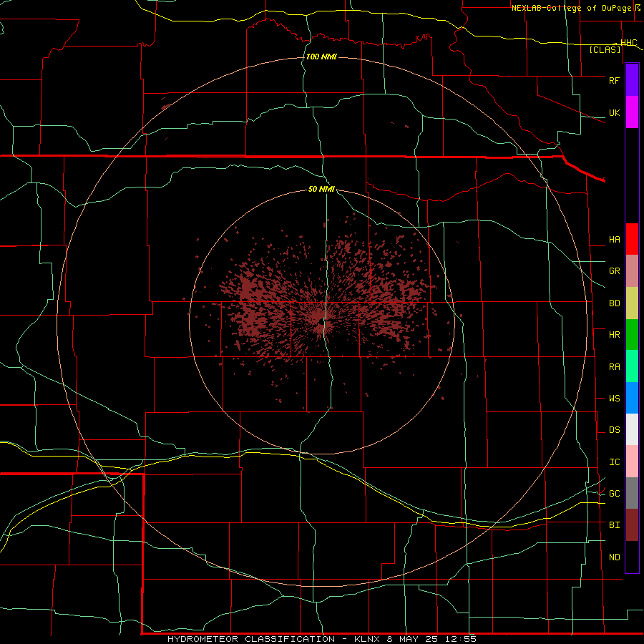644x644 pixels.
Task: Select the ND legend label
Action: point(614,557)
